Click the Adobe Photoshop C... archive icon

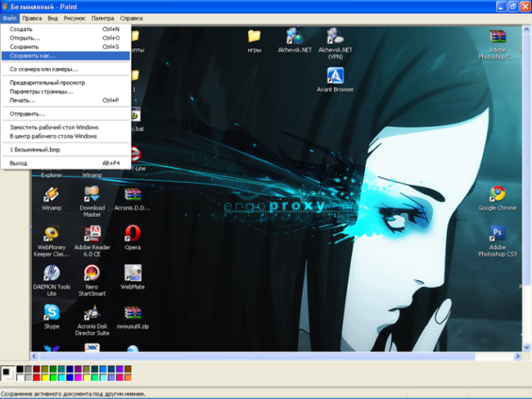coord(498,37)
